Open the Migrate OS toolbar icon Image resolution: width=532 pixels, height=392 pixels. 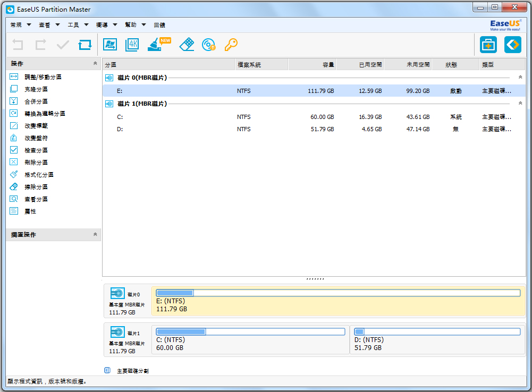coord(110,45)
